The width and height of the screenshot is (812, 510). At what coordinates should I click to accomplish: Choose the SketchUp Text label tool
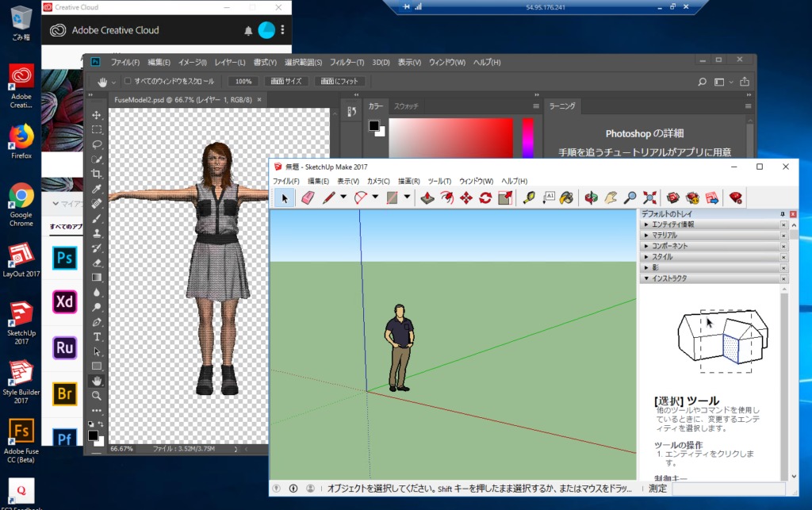(x=549, y=197)
